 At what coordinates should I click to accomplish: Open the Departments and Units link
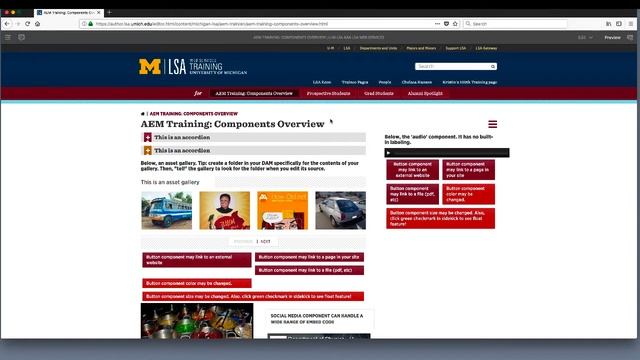click(x=378, y=48)
